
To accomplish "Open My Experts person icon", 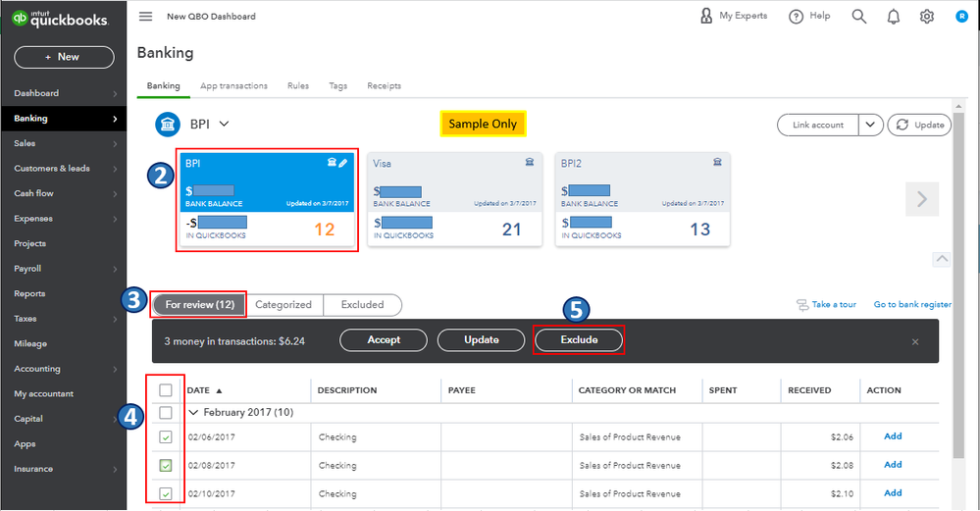I will (x=706, y=16).
